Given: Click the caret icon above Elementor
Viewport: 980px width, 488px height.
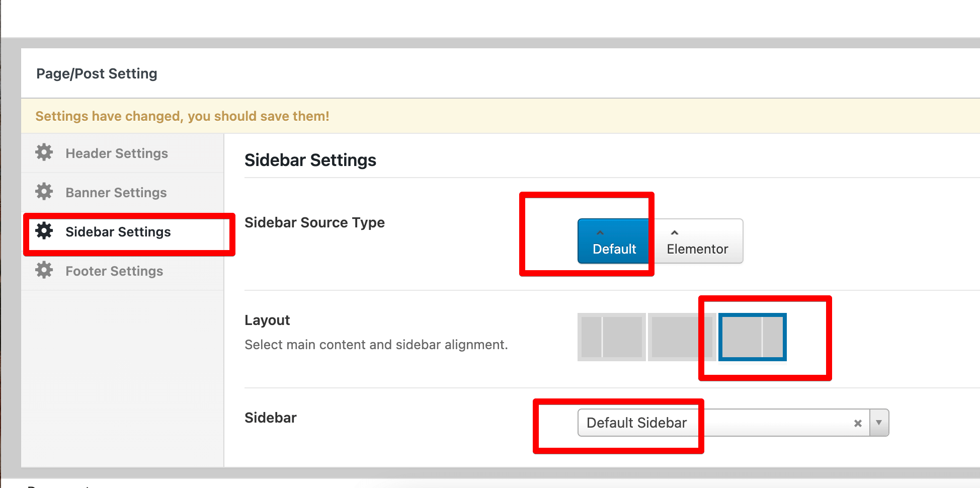Looking at the screenshot, I should click(x=675, y=233).
